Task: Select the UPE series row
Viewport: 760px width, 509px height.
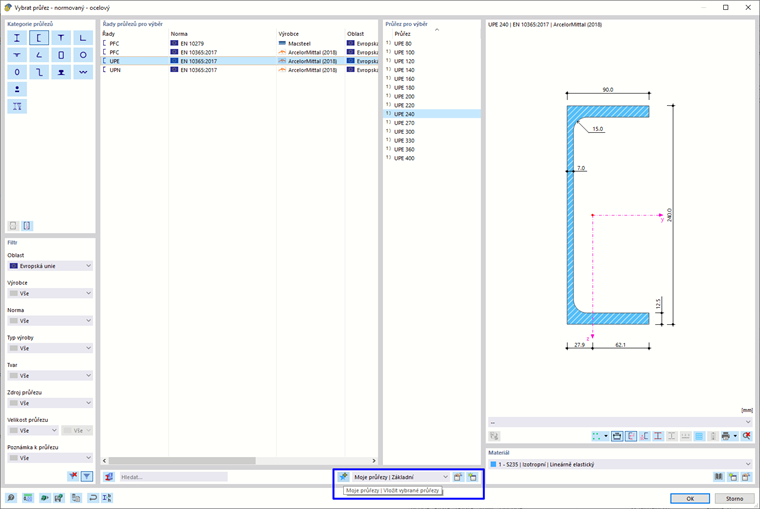Action: coord(239,61)
